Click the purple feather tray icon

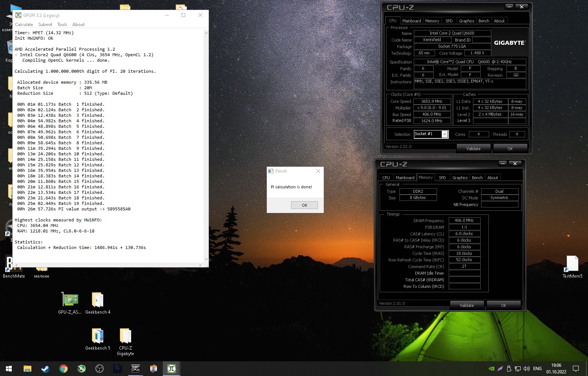click(500, 369)
